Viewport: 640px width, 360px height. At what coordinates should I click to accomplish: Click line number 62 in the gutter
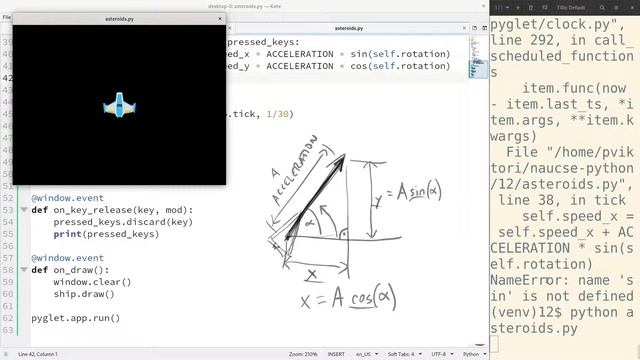pyautogui.click(x=8, y=318)
